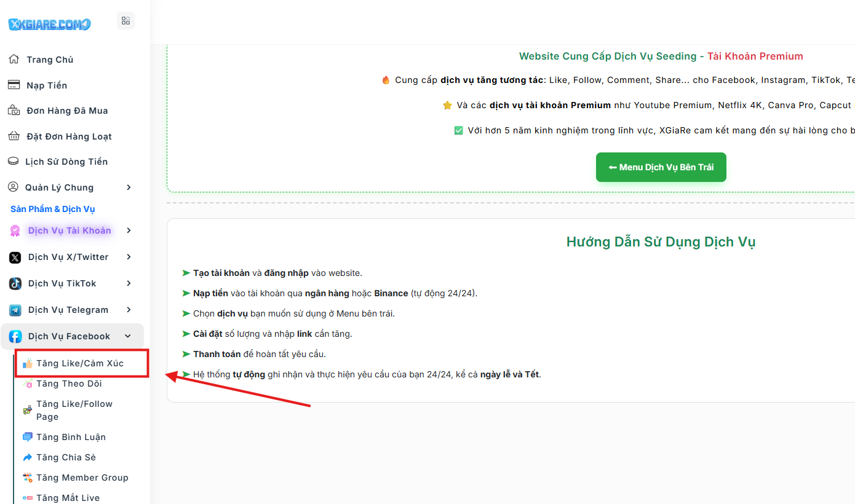
Task: Click the Telegram service icon
Action: (15, 310)
